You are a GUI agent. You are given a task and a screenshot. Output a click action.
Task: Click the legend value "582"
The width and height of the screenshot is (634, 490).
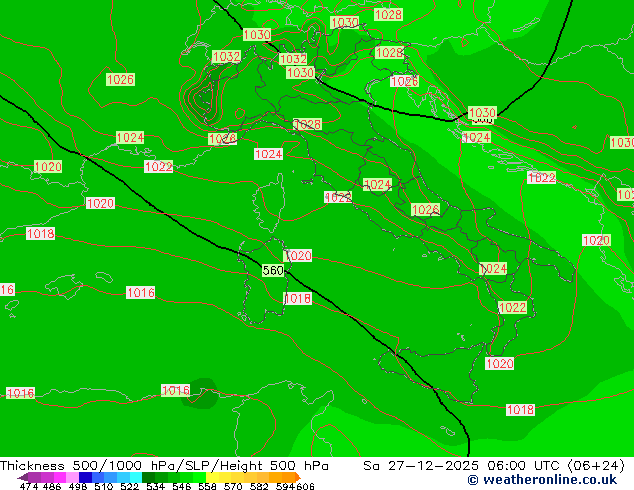[259, 486]
